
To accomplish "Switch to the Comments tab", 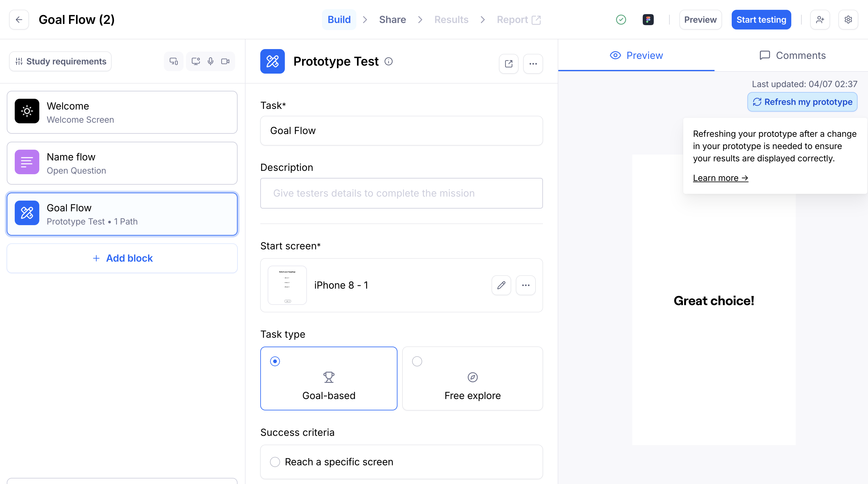I will 792,55.
